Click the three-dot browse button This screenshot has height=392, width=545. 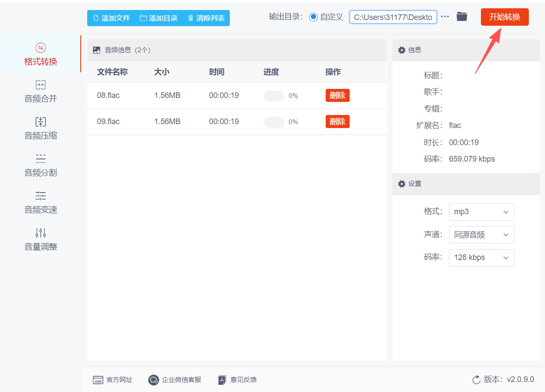tap(445, 17)
